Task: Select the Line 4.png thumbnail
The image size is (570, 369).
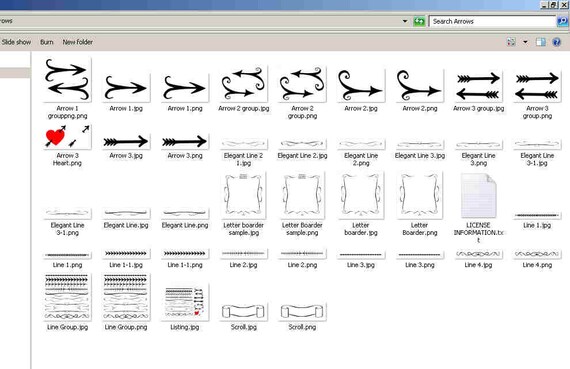Action: coord(537,254)
